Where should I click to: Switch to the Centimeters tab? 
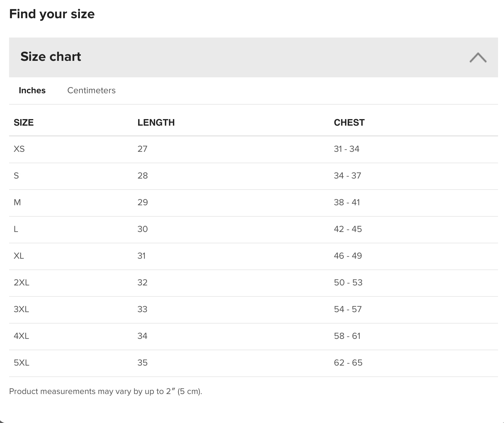point(91,90)
